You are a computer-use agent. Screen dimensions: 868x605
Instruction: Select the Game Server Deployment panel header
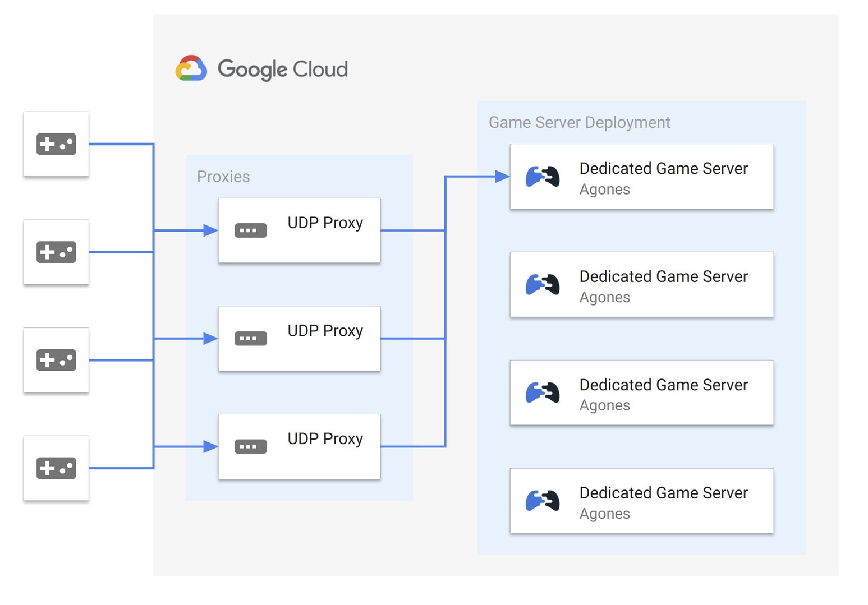click(580, 122)
